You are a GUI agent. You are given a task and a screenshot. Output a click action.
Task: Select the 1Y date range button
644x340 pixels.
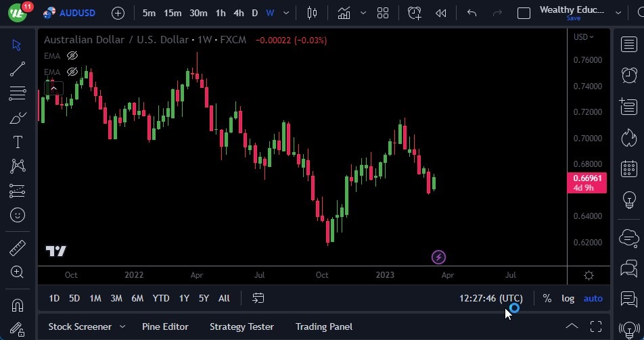[184, 298]
